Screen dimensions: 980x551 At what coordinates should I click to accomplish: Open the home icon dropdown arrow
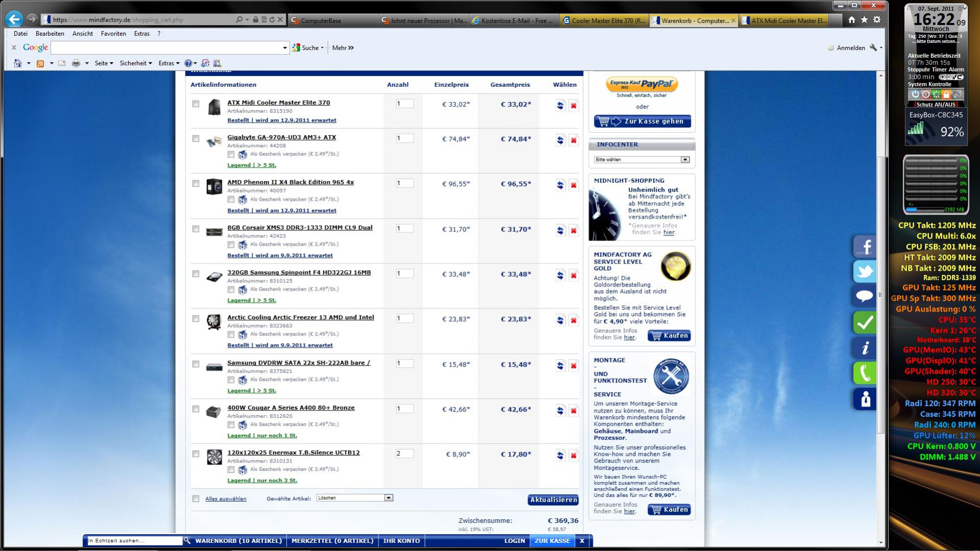(x=29, y=63)
